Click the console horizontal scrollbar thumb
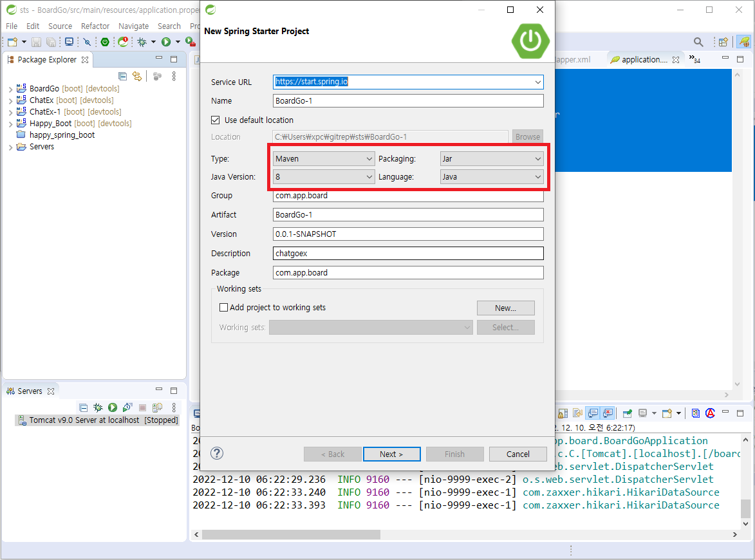 (292, 534)
